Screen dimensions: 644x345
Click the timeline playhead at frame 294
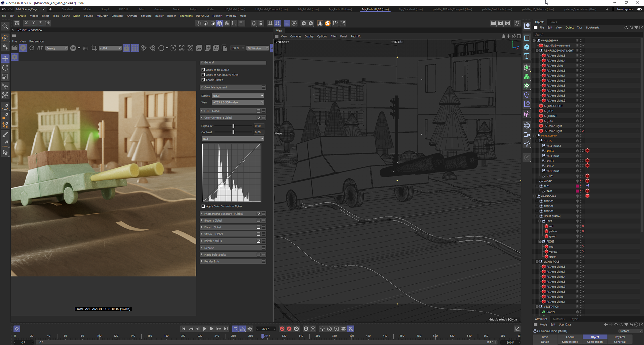click(263, 336)
